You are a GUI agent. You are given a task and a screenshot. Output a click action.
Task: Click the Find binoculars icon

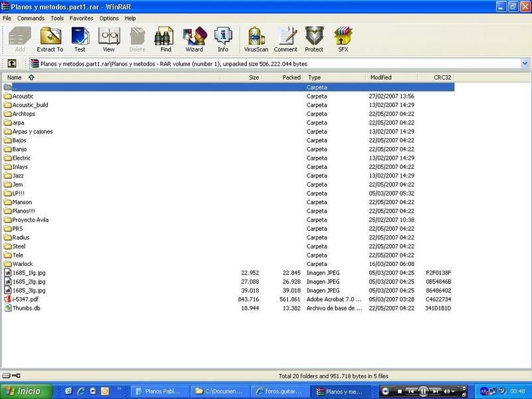point(165,39)
